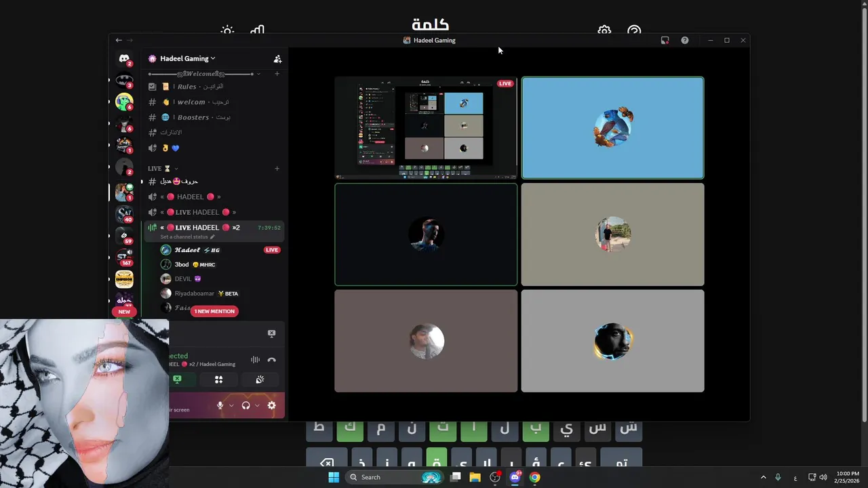Open settings gear in background كلمة game

click(x=604, y=30)
